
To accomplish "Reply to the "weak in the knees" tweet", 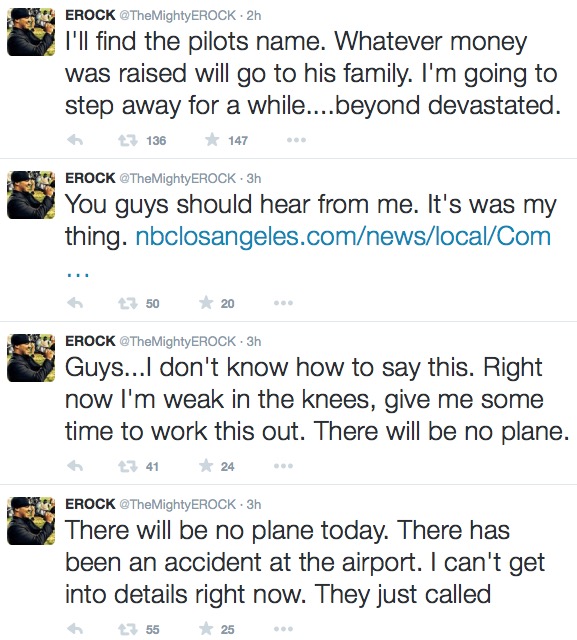I will (75, 466).
